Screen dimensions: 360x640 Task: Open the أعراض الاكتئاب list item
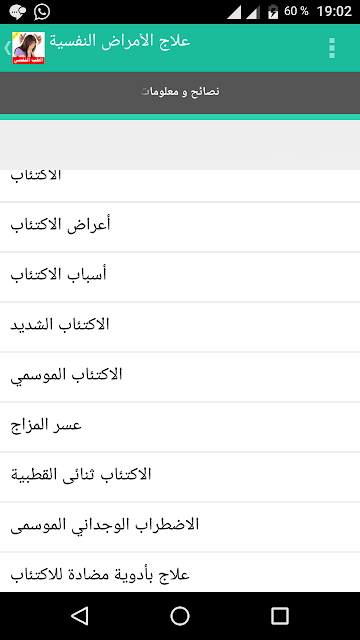180,227
